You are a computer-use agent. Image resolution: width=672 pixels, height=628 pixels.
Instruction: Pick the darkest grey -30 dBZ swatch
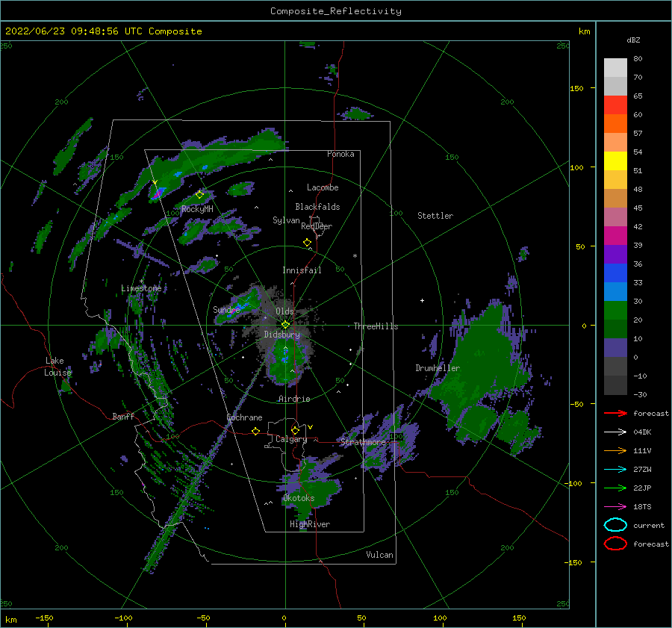point(615,385)
